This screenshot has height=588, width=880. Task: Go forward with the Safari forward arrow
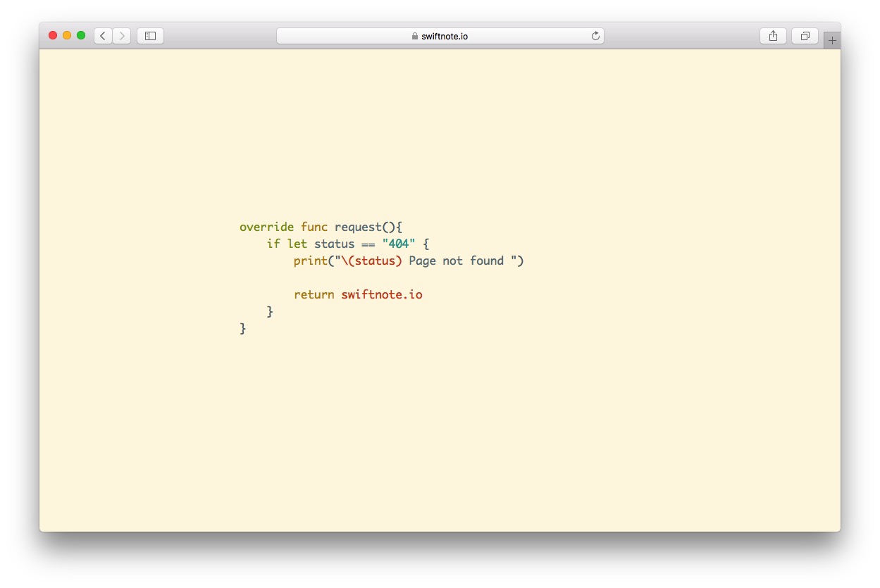click(122, 36)
